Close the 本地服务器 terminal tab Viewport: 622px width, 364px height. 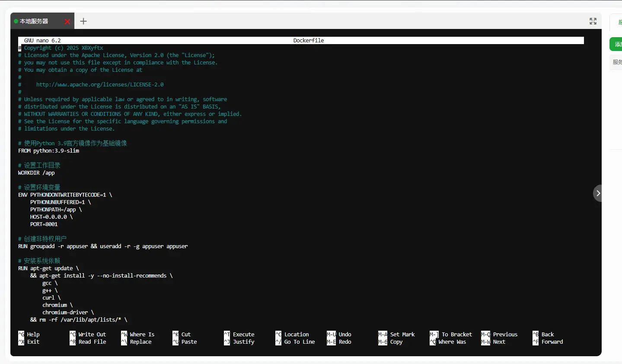67,22
